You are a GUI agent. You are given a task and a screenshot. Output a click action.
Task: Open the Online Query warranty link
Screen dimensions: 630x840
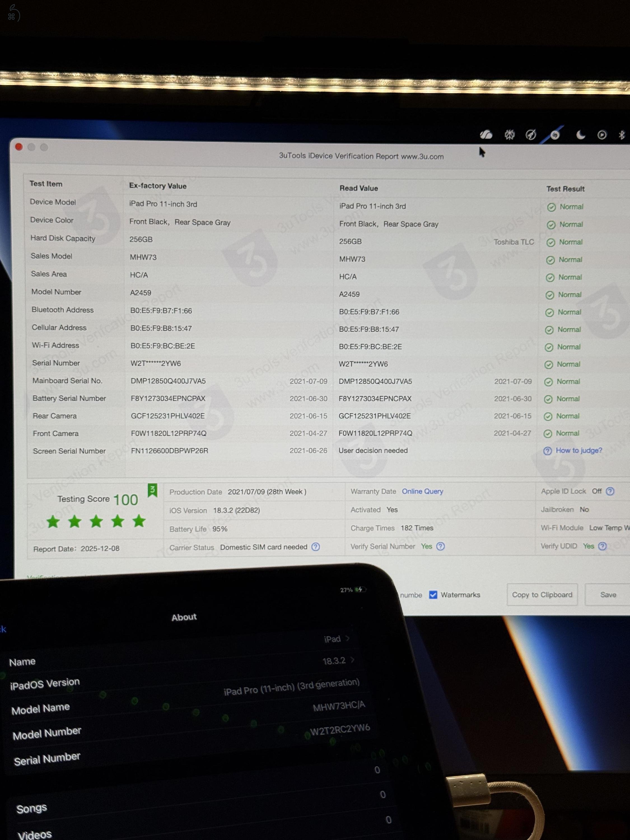422,491
